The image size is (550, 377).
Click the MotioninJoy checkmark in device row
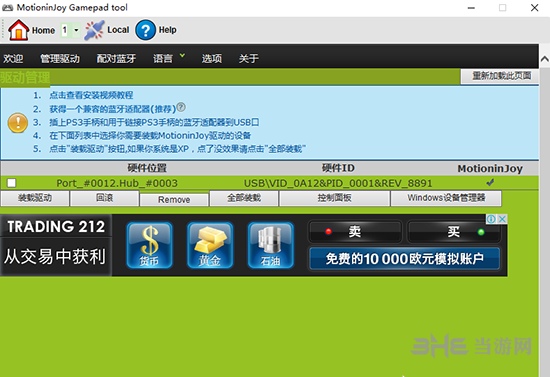tap(490, 182)
